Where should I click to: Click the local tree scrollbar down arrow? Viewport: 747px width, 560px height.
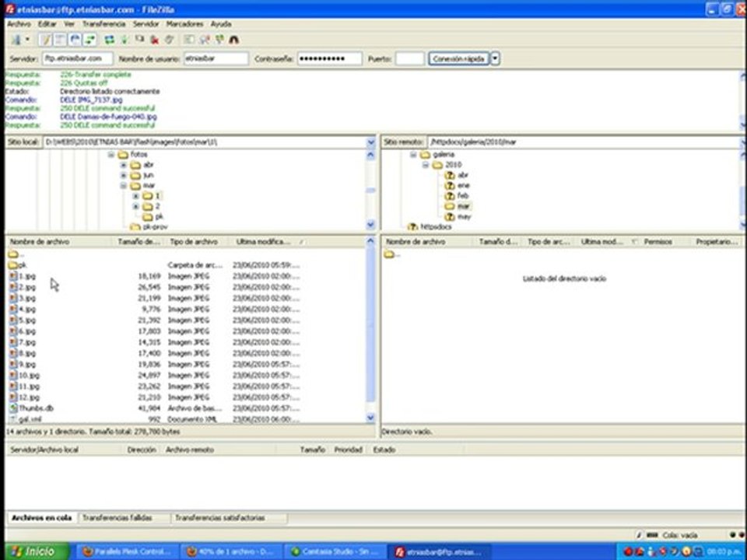[370, 224]
